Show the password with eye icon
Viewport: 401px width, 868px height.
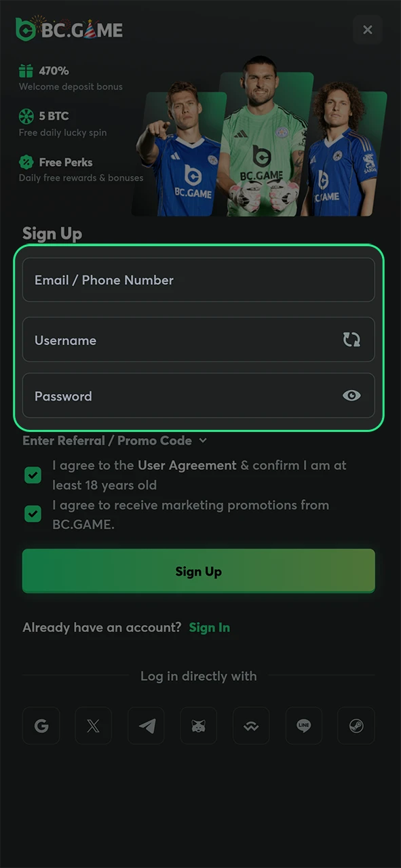point(351,395)
